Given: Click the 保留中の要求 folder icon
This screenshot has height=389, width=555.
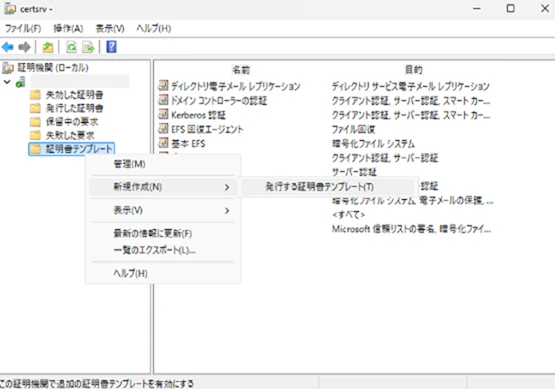Looking at the screenshot, I should click(x=35, y=122).
